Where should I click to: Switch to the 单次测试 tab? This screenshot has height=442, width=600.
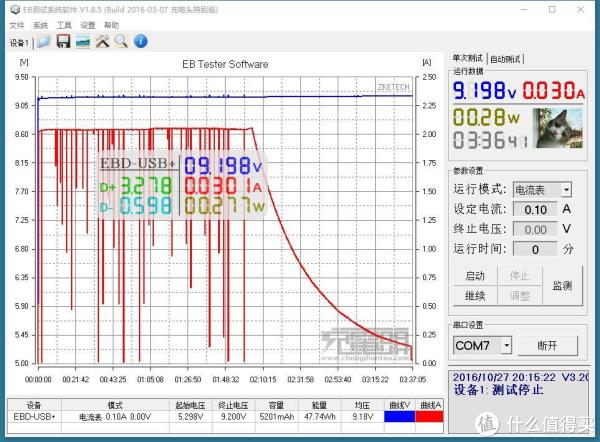[467, 58]
